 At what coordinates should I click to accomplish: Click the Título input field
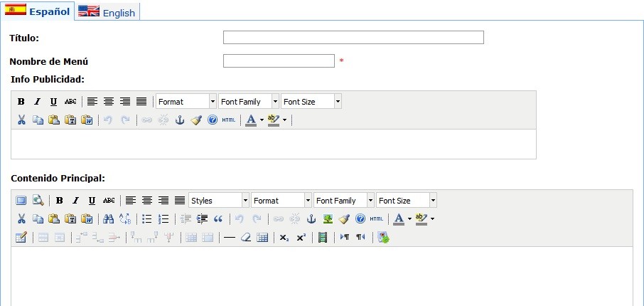[x=353, y=38]
